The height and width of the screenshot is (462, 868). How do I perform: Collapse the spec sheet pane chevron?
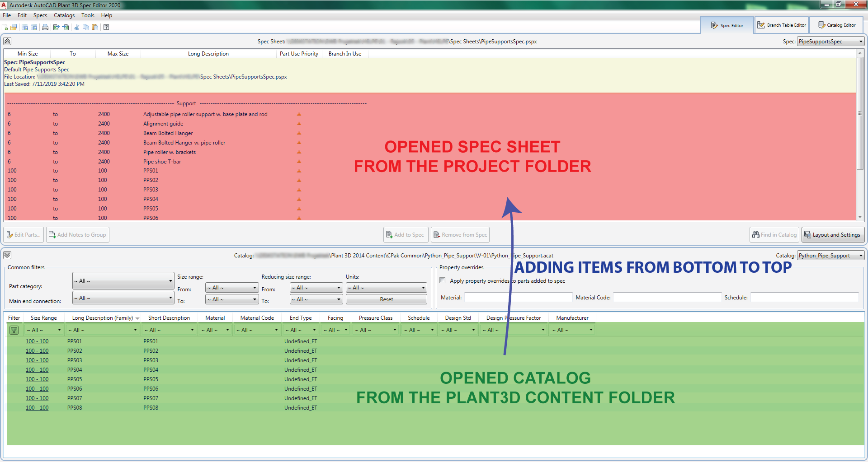7,41
